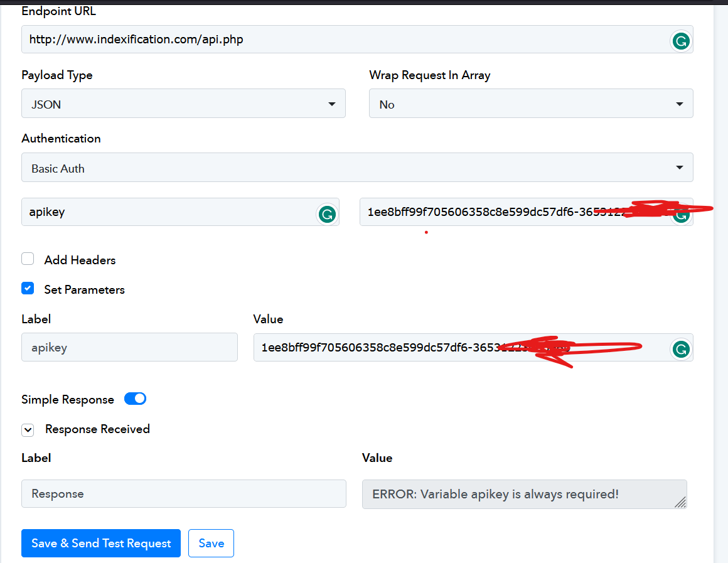728x563 pixels.
Task: Collapse the Response Received section
Action: tap(28, 430)
